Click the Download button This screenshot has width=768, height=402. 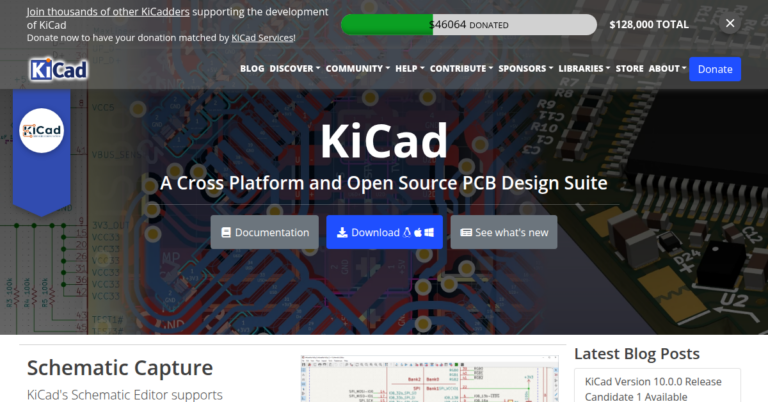[384, 232]
